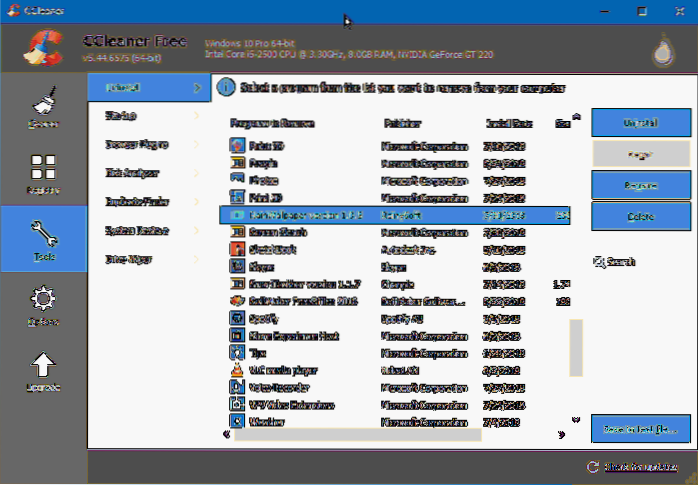Click the CCleaner logo in the header
This screenshot has width=698, height=485.
tap(43, 48)
